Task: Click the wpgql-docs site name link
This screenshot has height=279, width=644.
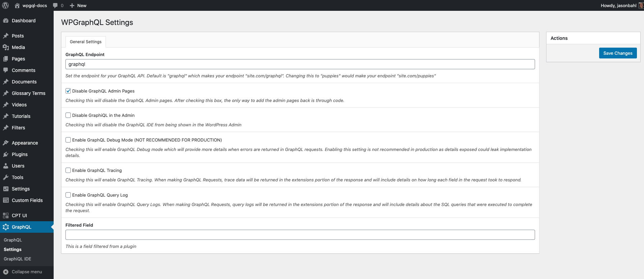Action: (x=35, y=5)
